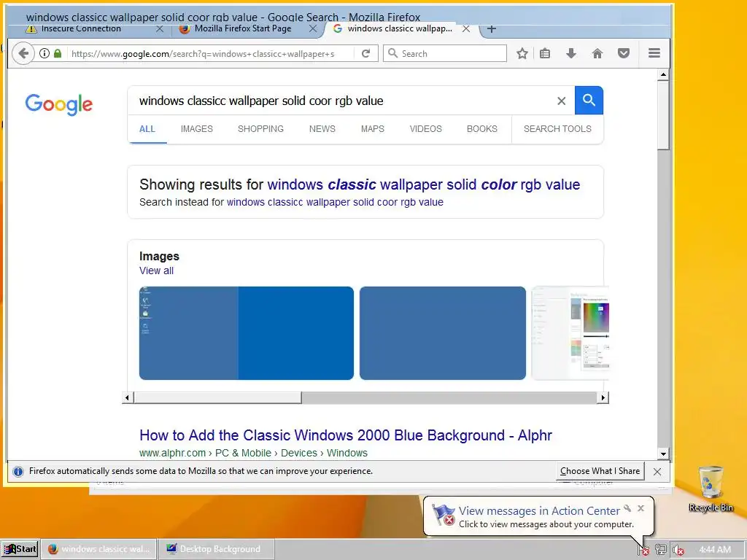Dismiss the Firefox data notification bar
Viewport: 747px width, 560px height.
coord(657,472)
